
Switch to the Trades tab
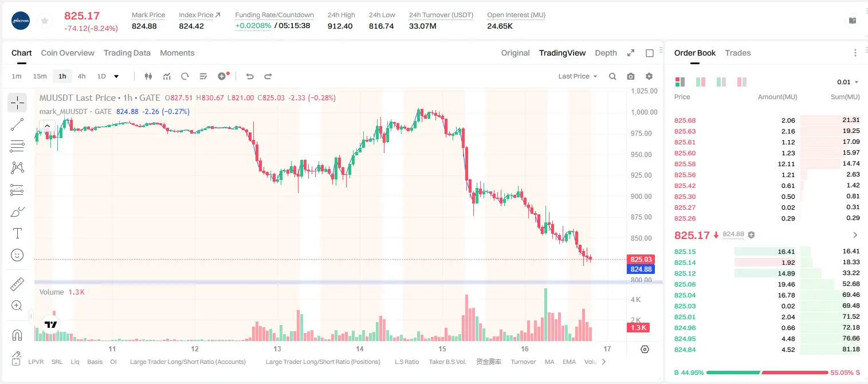point(738,53)
